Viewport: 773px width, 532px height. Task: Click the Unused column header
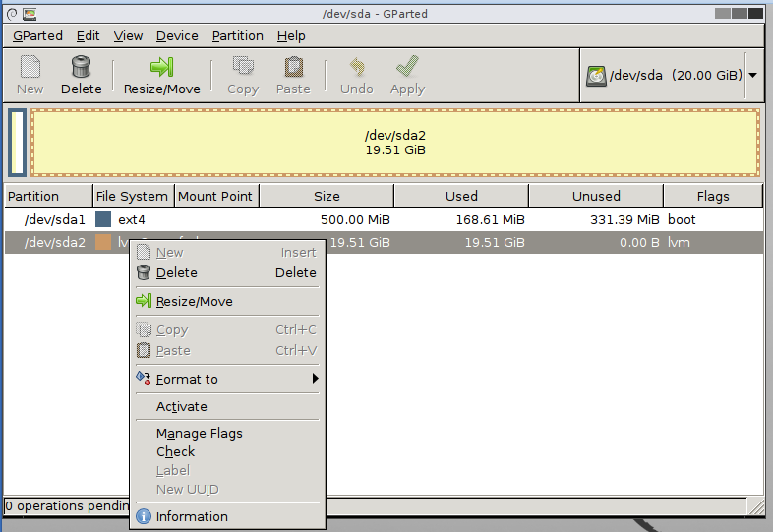click(x=596, y=197)
